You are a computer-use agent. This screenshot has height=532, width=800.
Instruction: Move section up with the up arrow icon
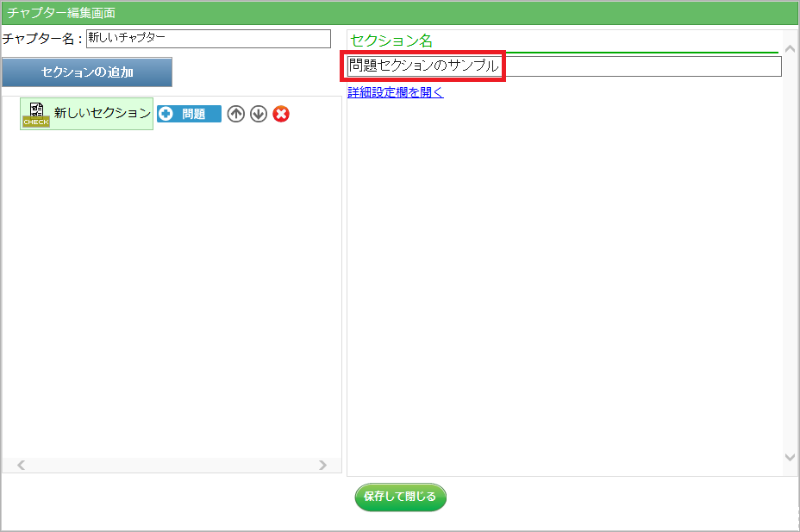click(x=235, y=114)
